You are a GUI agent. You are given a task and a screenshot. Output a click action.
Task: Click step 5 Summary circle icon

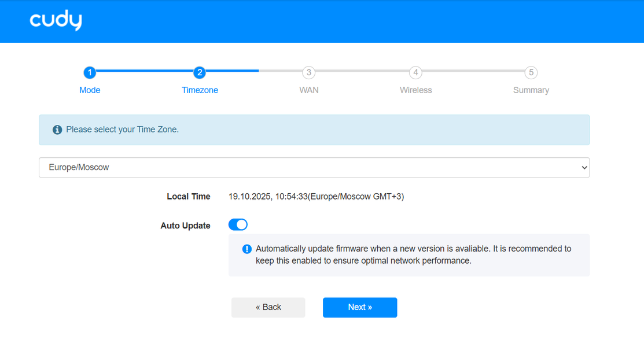[531, 72]
